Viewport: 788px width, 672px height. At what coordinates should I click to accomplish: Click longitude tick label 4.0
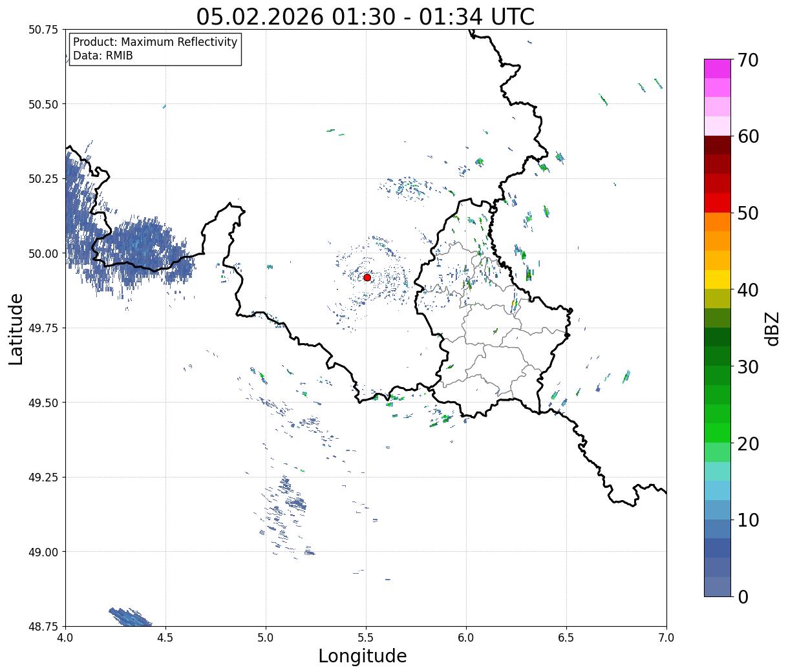click(x=65, y=638)
